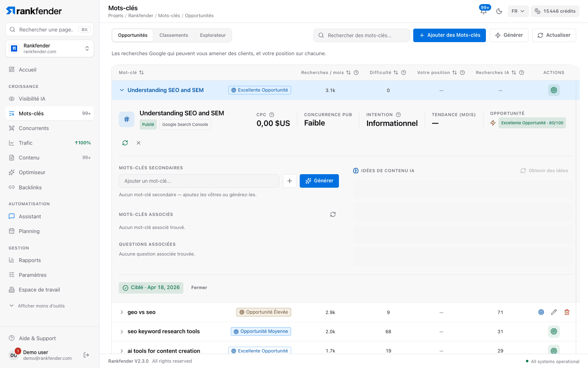This screenshot has height=368, width=588.
Task: Click plus button to add secondary keyword
Action: [290, 181]
